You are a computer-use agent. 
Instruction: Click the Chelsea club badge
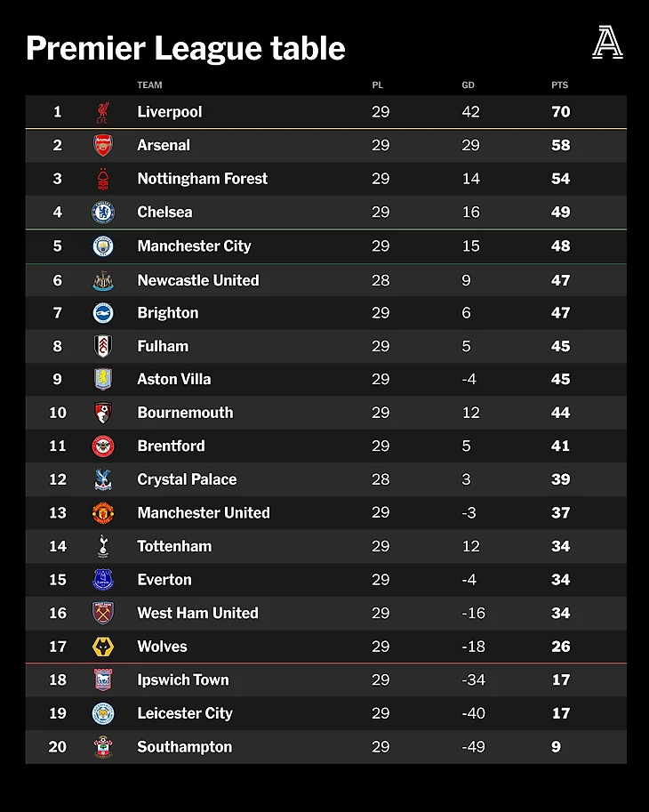tap(103, 213)
